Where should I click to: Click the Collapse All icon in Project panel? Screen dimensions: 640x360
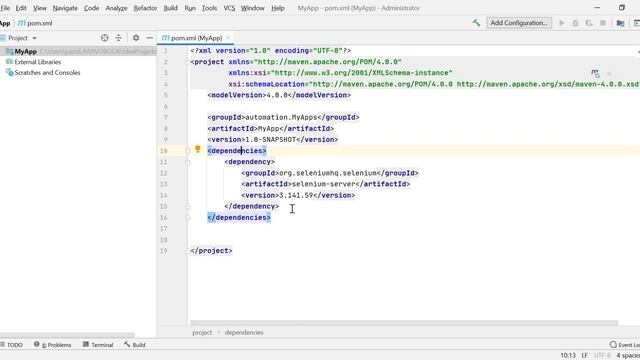[118, 38]
